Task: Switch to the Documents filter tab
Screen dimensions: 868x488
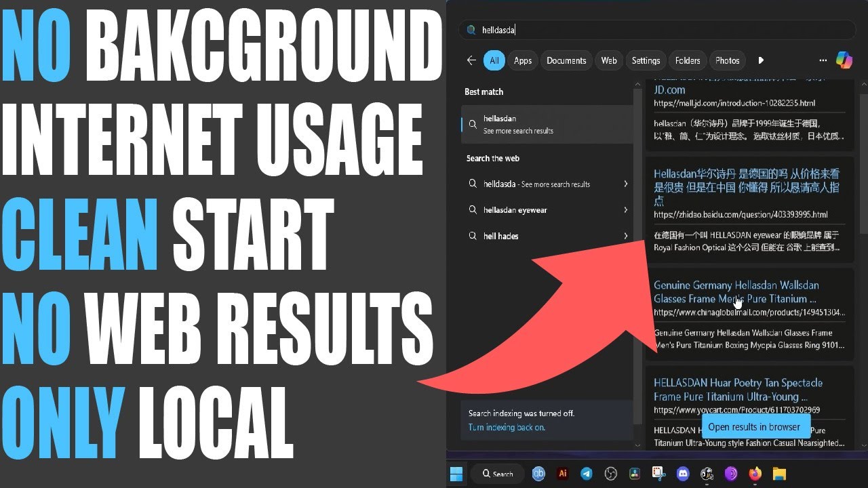Action: (x=566, y=60)
